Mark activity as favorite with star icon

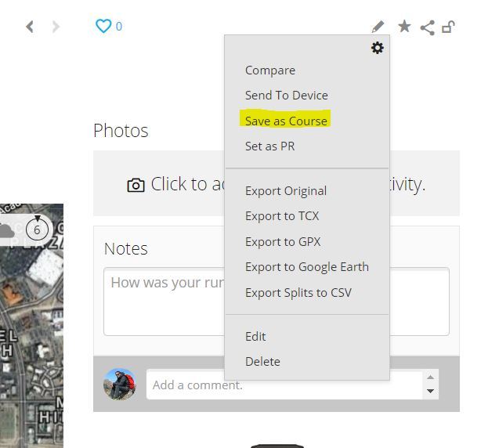coord(404,26)
